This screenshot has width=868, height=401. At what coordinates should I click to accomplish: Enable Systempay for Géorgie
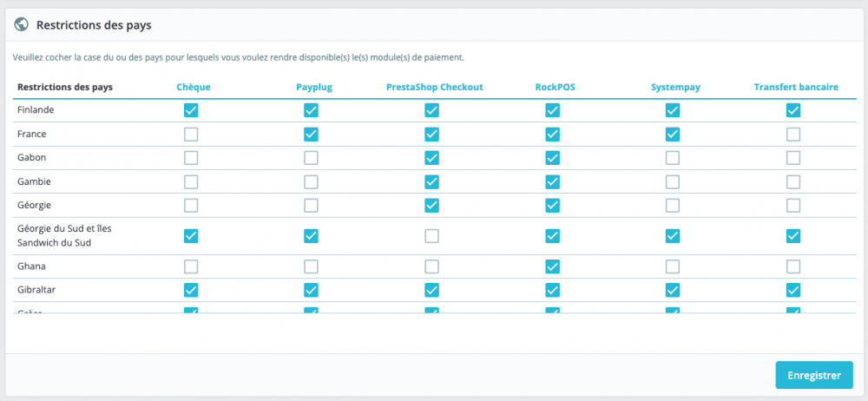point(672,205)
